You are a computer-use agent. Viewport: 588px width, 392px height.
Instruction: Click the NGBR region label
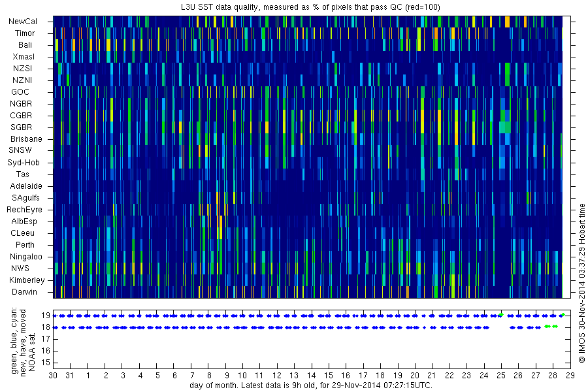21,104
